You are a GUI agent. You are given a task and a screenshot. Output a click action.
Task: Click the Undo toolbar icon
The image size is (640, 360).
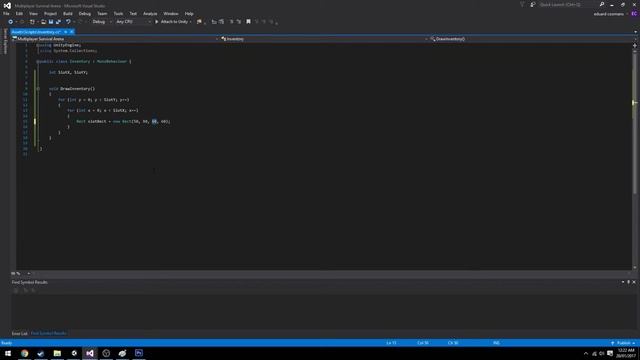68,22
